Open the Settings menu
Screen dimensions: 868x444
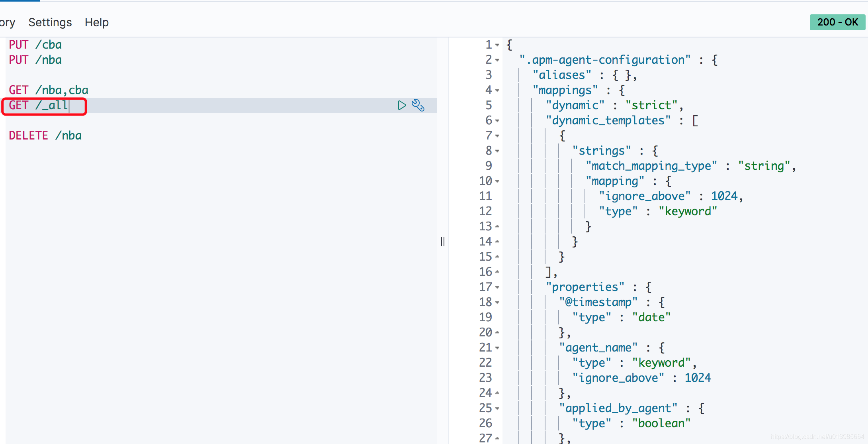tap(50, 22)
